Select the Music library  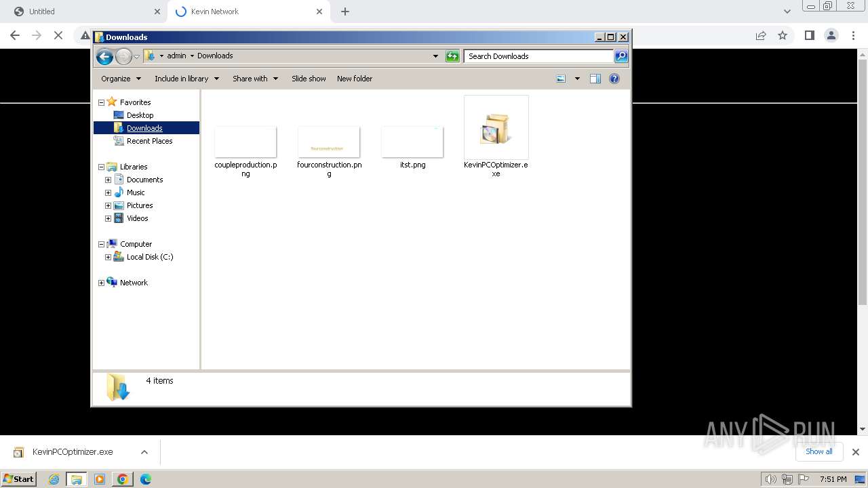[x=136, y=192]
